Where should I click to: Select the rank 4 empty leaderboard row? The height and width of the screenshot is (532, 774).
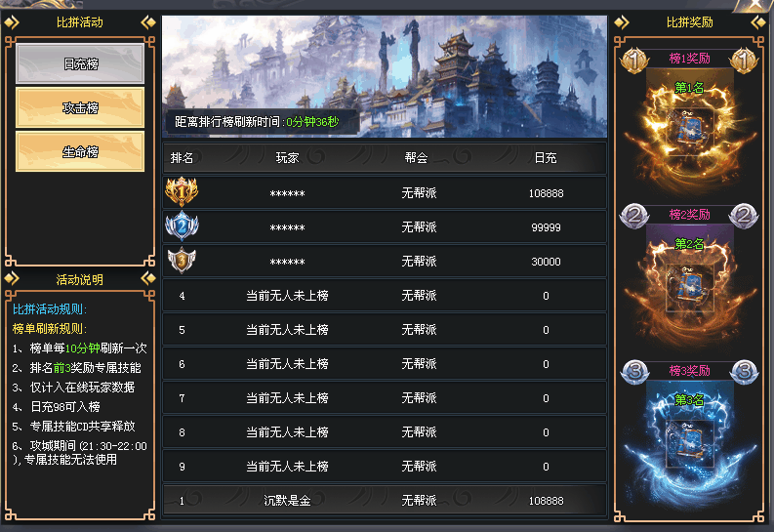point(385,296)
